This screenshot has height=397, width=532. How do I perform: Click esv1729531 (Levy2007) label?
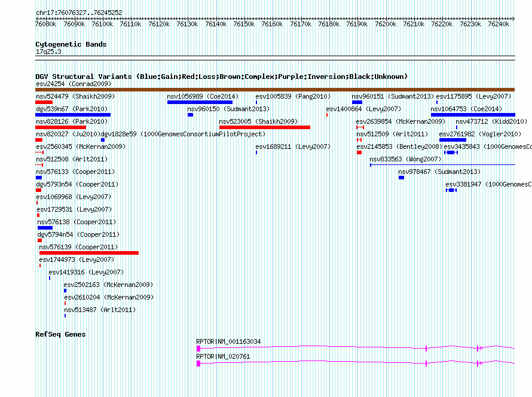pos(74,209)
